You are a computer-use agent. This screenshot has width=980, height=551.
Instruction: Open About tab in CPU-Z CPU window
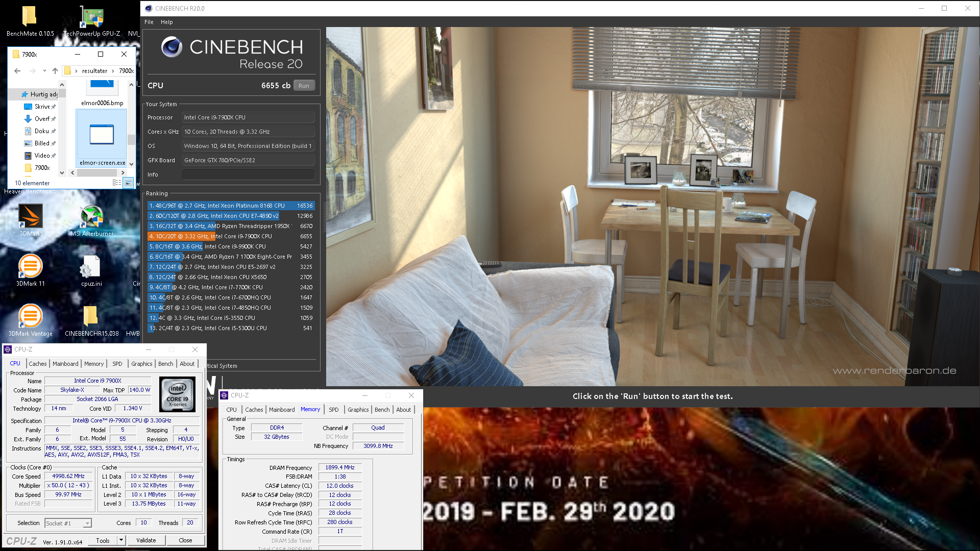(x=187, y=364)
